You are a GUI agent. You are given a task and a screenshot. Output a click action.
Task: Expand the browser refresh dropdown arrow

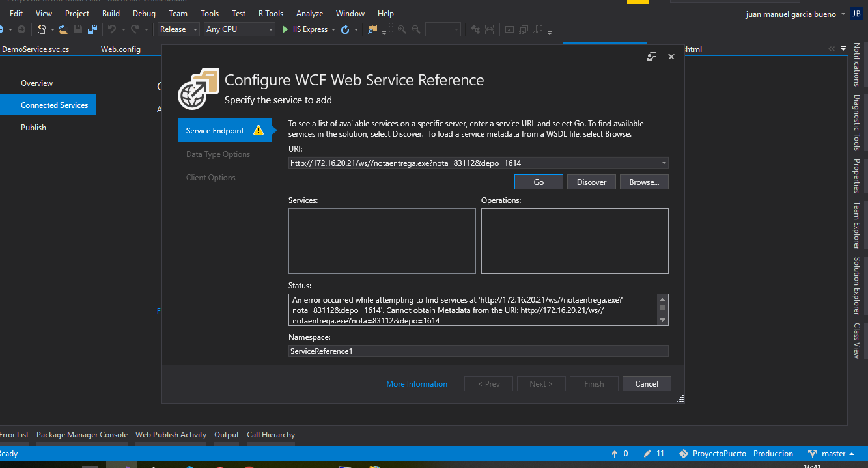click(356, 29)
